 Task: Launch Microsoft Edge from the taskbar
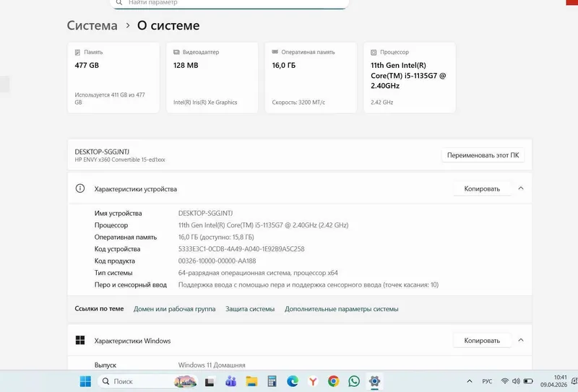(x=293, y=381)
